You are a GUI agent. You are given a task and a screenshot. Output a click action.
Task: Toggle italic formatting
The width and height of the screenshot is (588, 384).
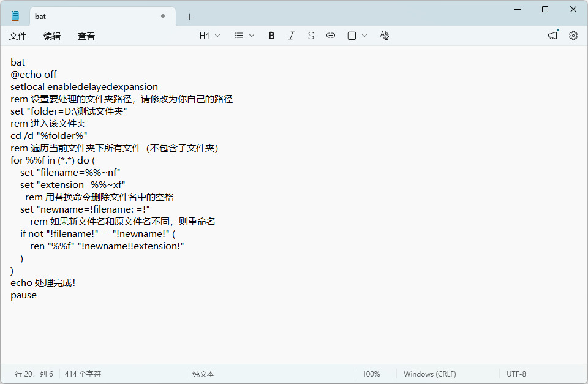292,36
